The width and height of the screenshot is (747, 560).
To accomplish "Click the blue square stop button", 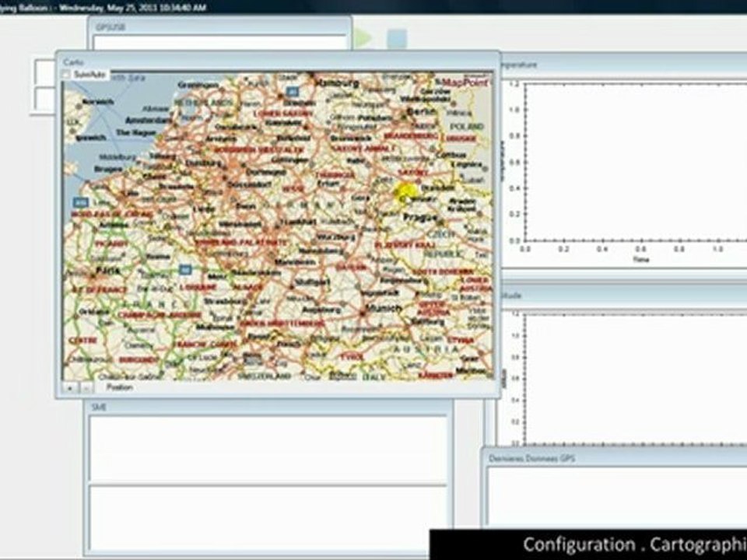I will (397, 39).
